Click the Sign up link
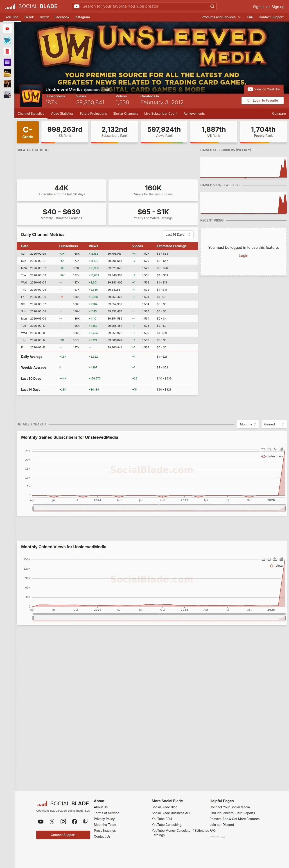Image resolution: width=289 pixels, height=868 pixels. tap(278, 7)
